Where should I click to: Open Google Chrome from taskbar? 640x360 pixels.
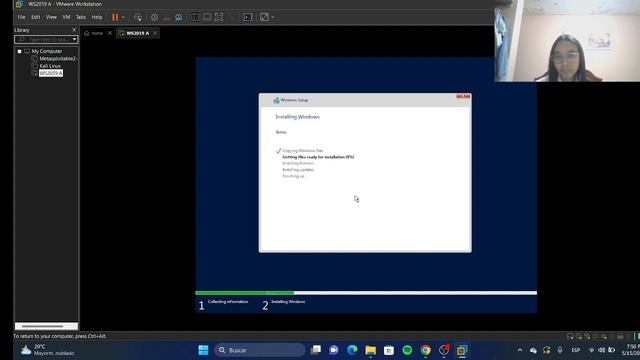click(425, 350)
